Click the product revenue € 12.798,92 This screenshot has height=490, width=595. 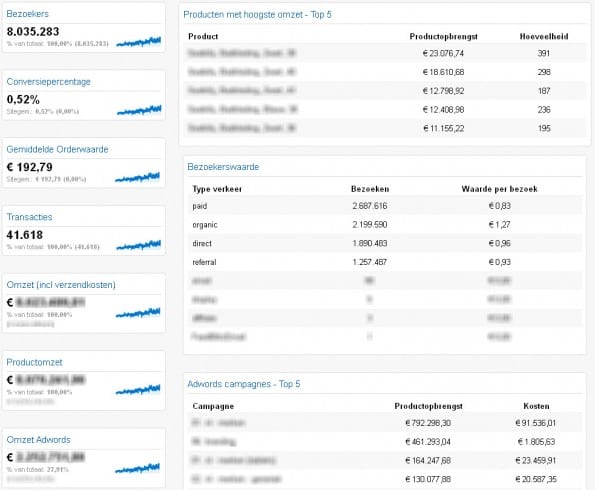443,91
